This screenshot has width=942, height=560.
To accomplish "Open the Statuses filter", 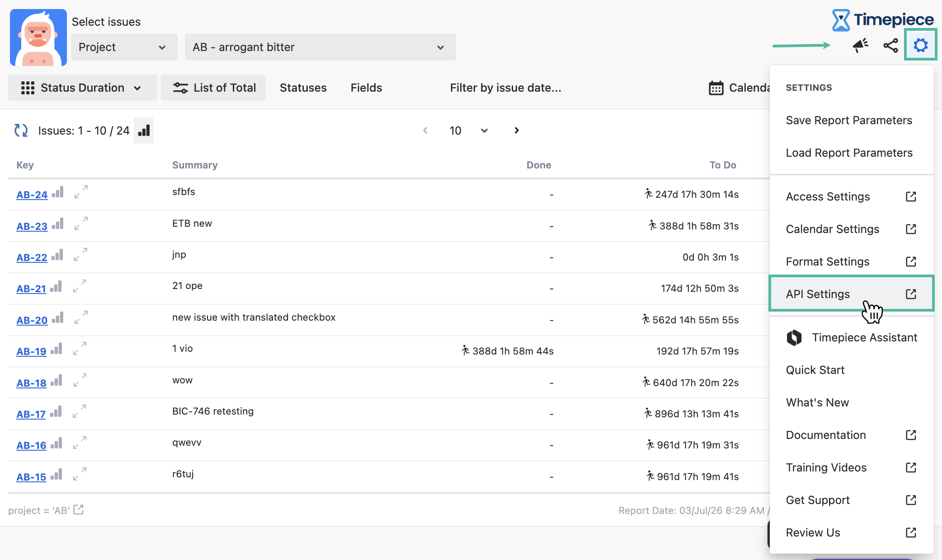I will (303, 88).
